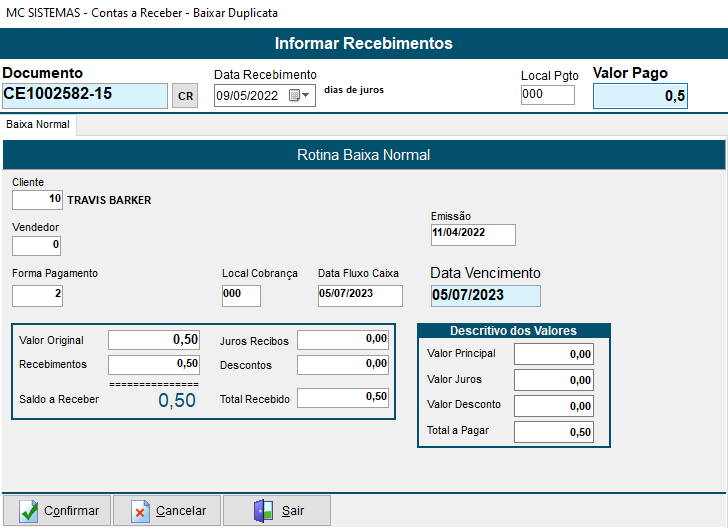
Task: Click the Forma Pagamento field
Action: [x=37, y=296]
